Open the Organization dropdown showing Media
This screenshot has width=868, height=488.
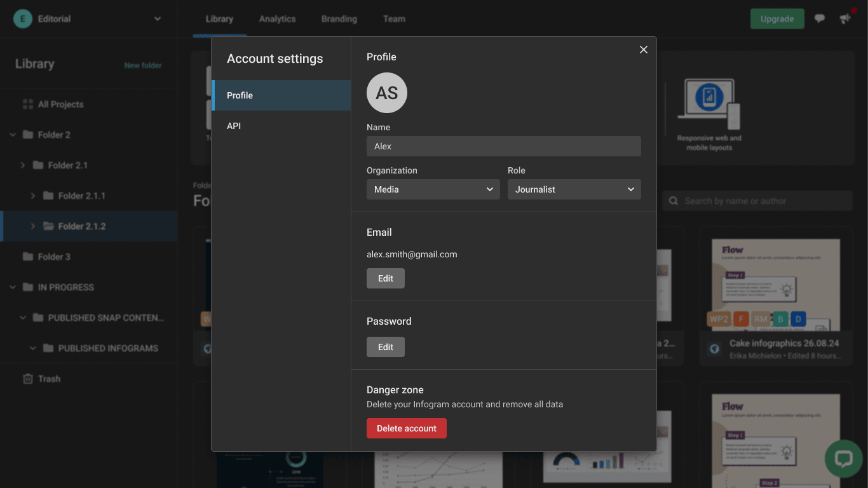pos(433,189)
